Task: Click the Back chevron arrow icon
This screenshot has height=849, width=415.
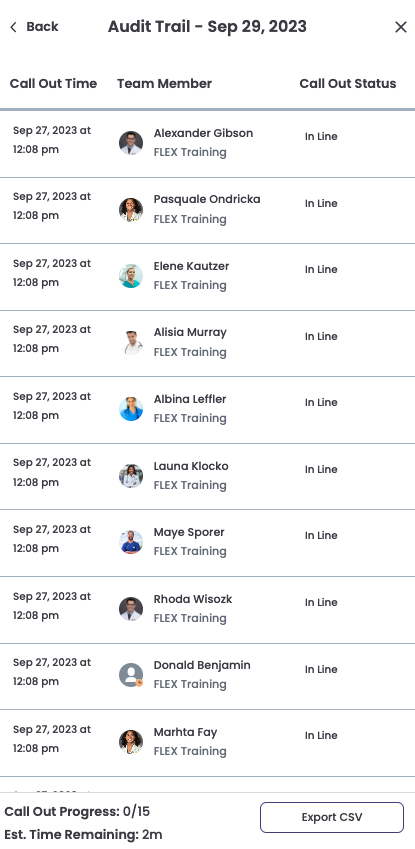Action: click(x=14, y=27)
